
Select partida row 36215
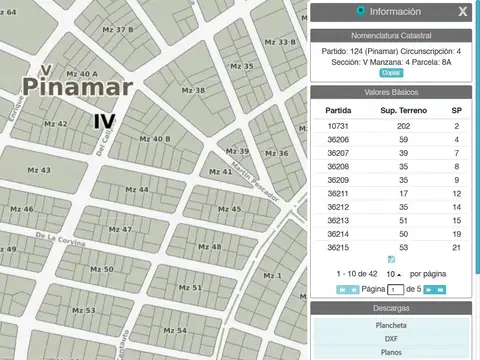pyautogui.click(x=391, y=248)
